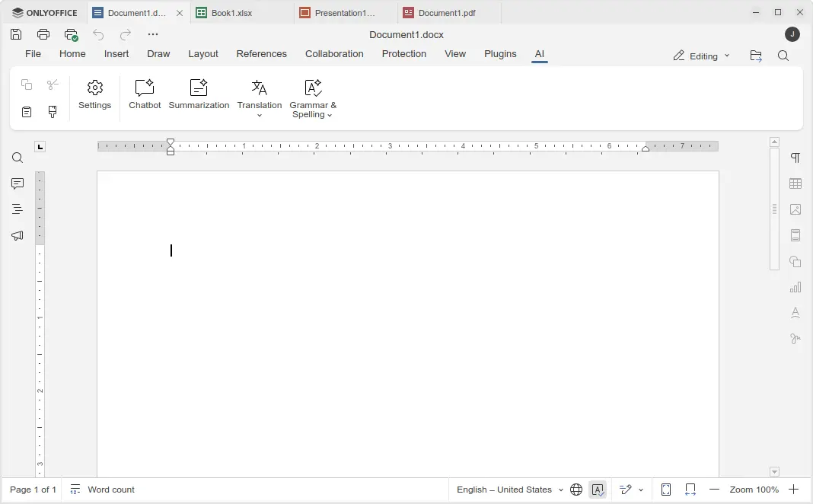Open the Headings navigation panel
Image resolution: width=813 pixels, height=504 pixels.
pos(18,209)
